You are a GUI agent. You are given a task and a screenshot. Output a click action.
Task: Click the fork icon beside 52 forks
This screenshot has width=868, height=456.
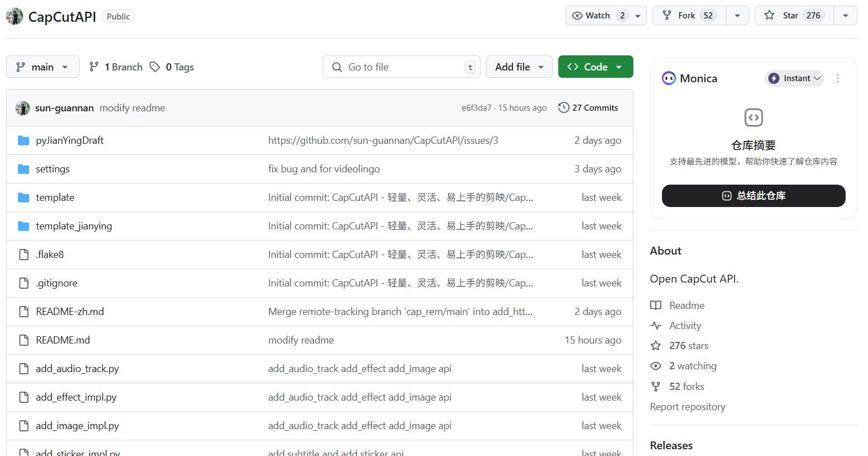656,387
